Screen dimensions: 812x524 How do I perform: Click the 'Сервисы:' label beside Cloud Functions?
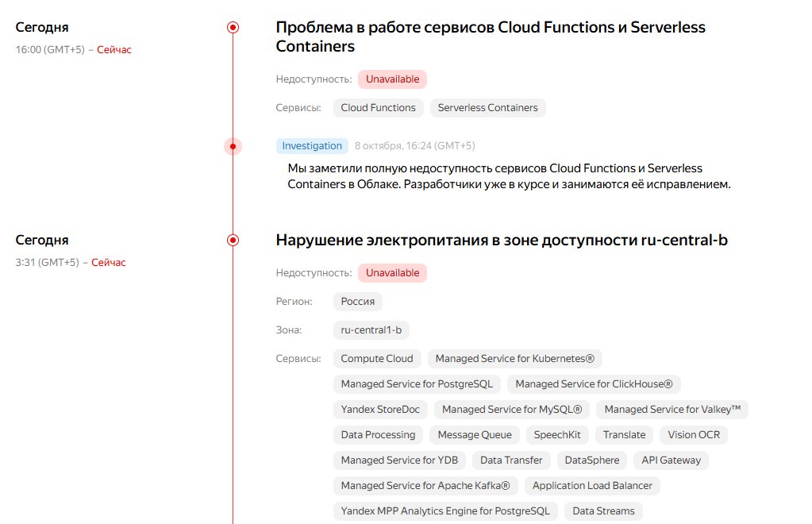(298, 108)
